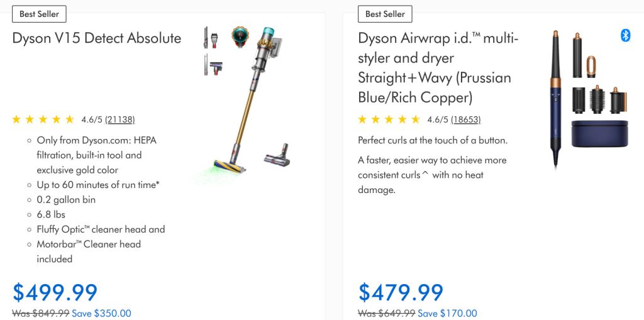Click the $479.99 price
644x320 pixels.
pos(401,292)
